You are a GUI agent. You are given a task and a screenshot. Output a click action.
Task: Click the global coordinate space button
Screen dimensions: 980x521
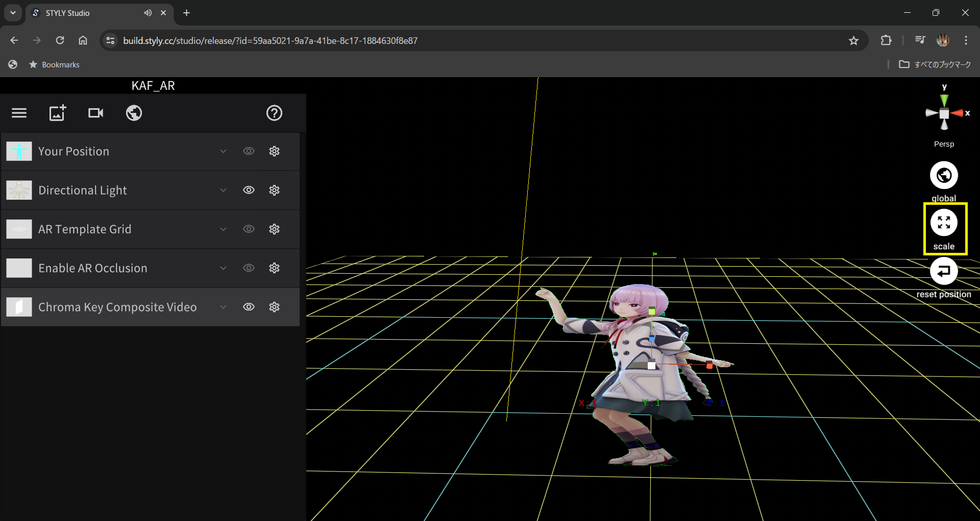pyautogui.click(x=944, y=175)
